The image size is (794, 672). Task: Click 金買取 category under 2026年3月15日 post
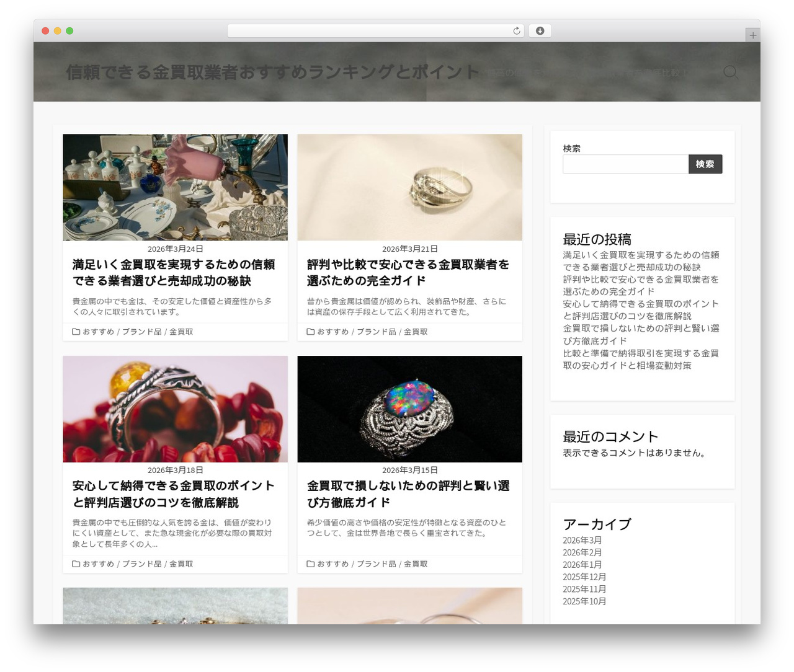click(x=416, y=564)
